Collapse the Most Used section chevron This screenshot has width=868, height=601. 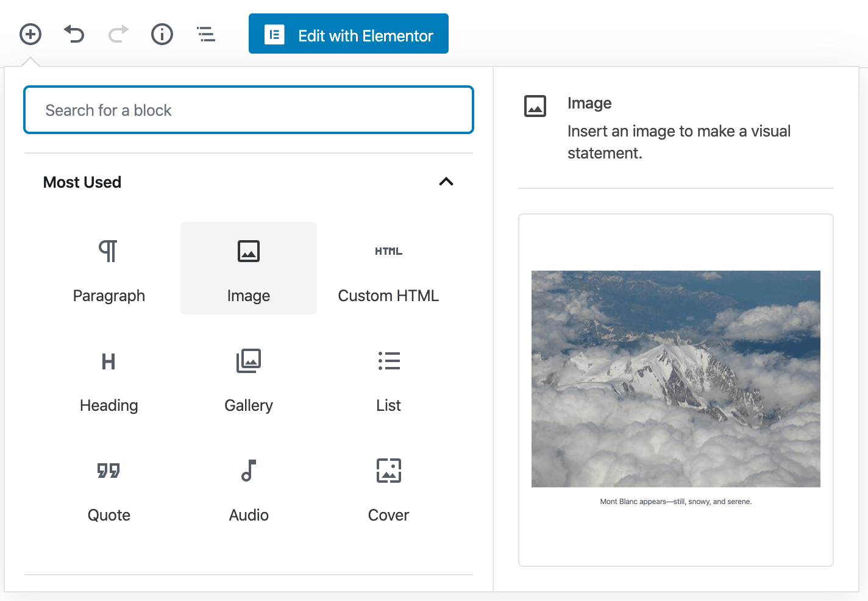tap(446, 182)
